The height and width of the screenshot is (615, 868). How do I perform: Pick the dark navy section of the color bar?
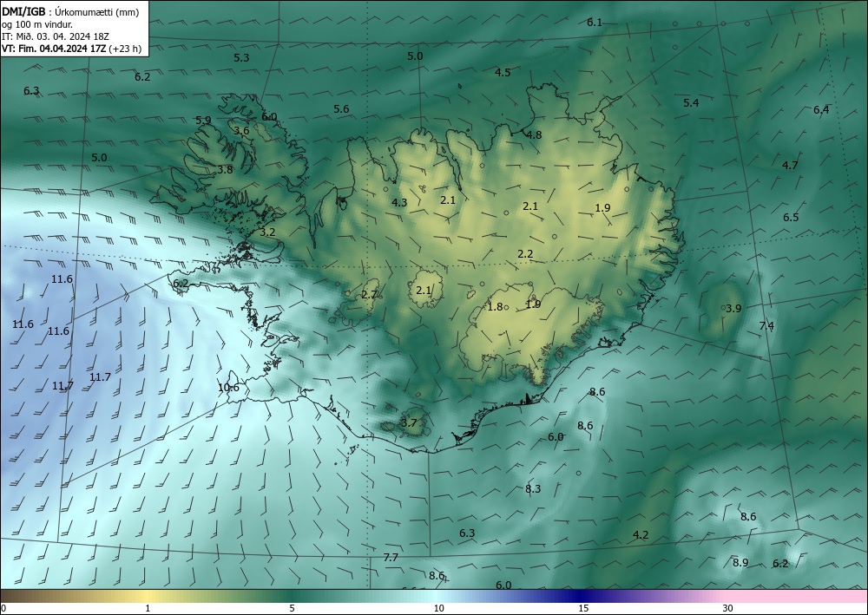click(x=582, y=596)
